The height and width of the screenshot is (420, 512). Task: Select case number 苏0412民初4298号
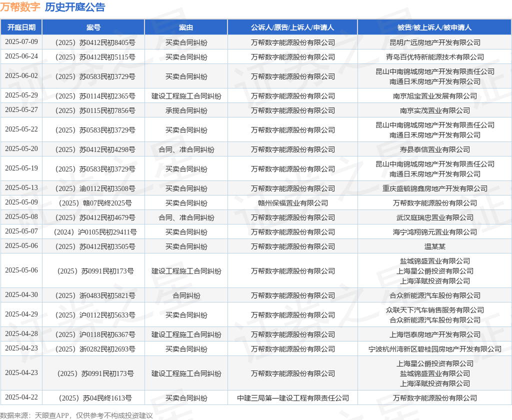pyautogui.click(x=95, y=149)
